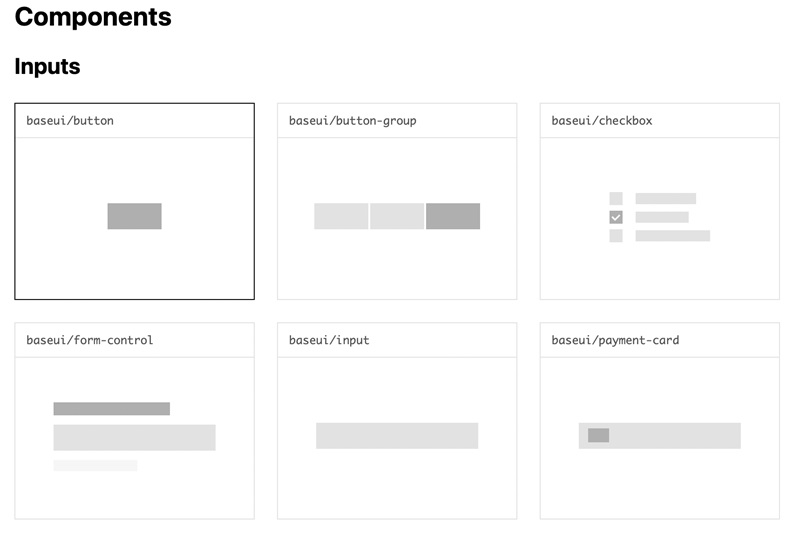The width and height of the screenshot is (800, 533).
Task: Click the Inputs section heading
Action: pos(47,67)
